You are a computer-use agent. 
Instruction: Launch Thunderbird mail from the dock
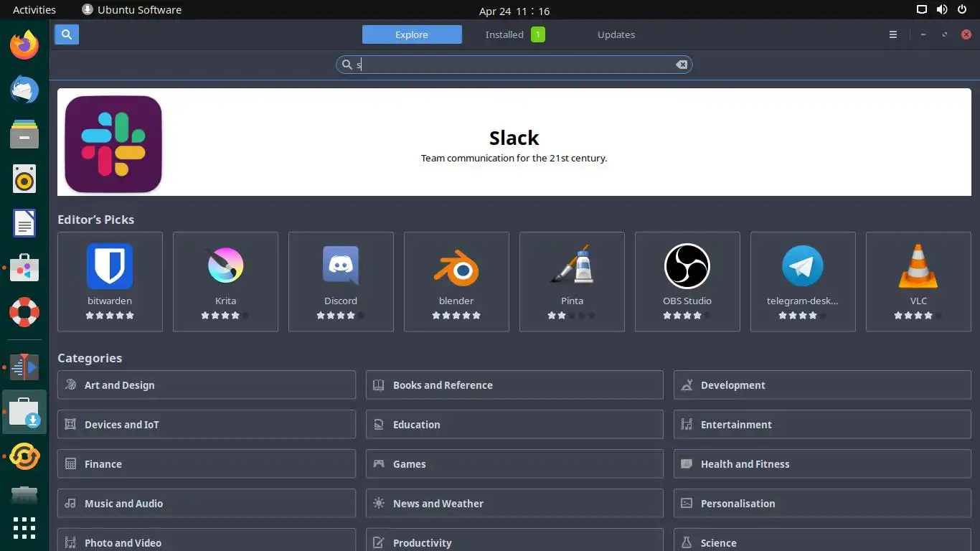pyautogui.click(x=24, y=90)
